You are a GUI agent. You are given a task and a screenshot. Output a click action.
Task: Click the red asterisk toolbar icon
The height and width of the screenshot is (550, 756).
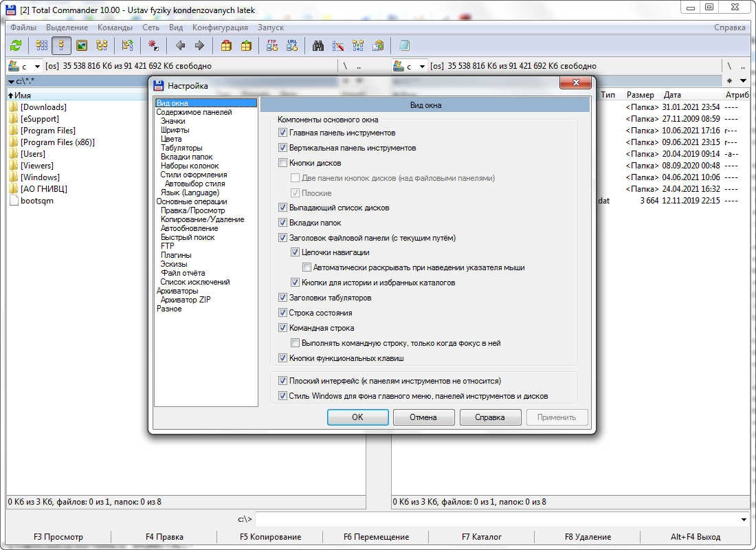click(x=153, y=46)
